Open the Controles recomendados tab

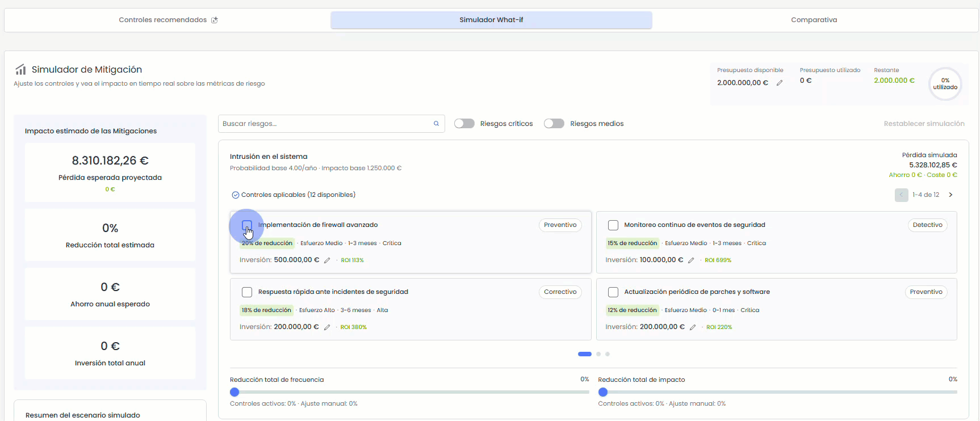(168, 20)
